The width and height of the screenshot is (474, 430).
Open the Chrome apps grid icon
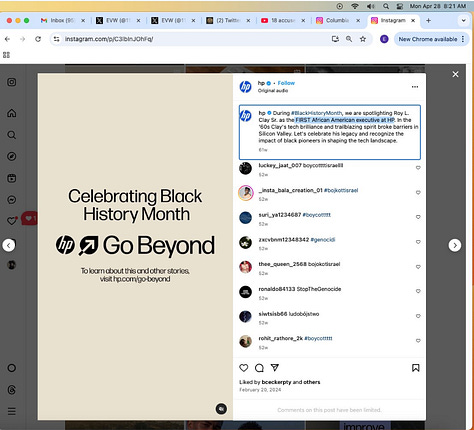6,55
